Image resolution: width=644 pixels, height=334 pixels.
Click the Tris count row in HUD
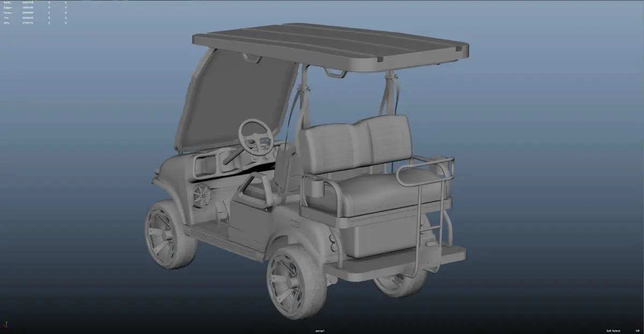tap(35, 18)
